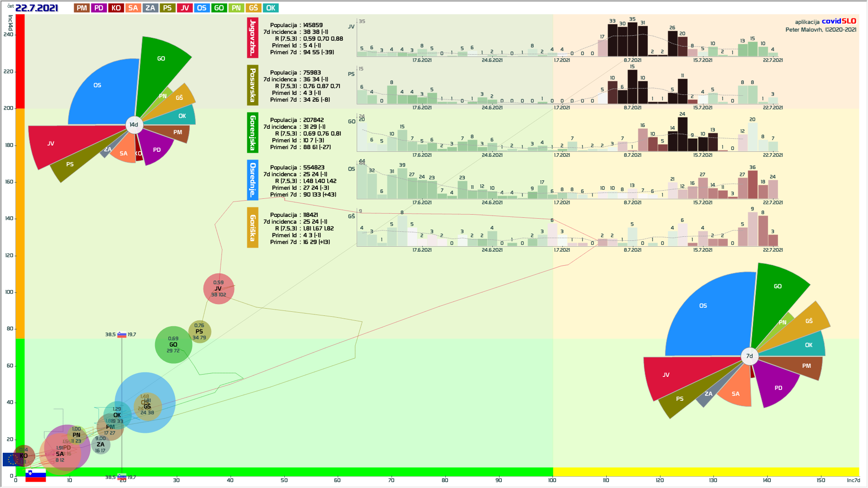Toggle the KO region button
The width and height of the screenshot is (868, 488).
pos(116,8)
